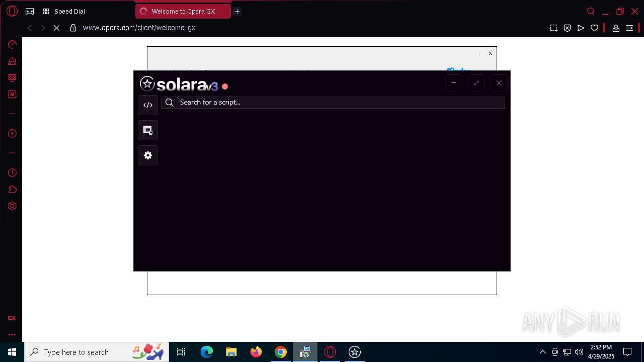Switch to the Speed Dial tab

click(64, 11)
